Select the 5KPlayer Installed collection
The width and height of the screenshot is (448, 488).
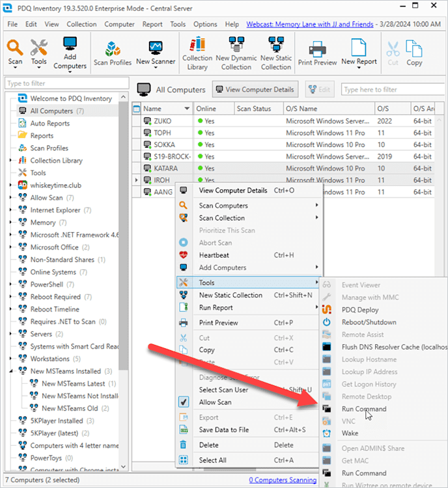point(57,421)
